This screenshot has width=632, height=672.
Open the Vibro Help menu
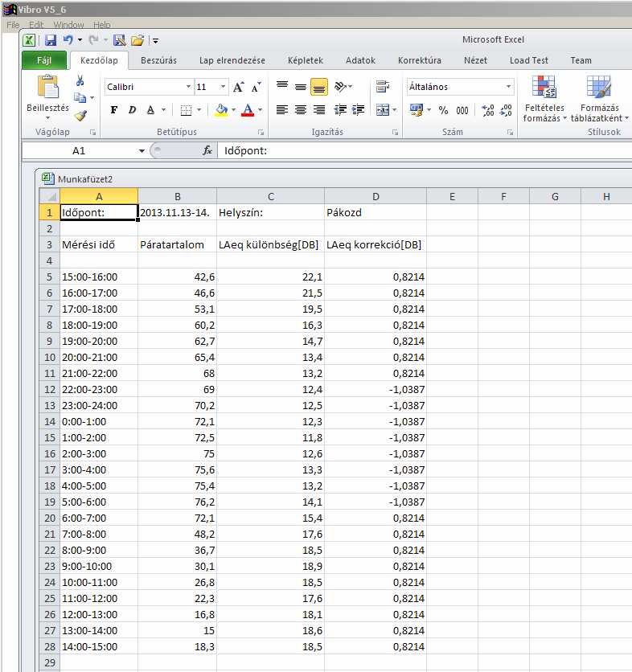(102, 25)
